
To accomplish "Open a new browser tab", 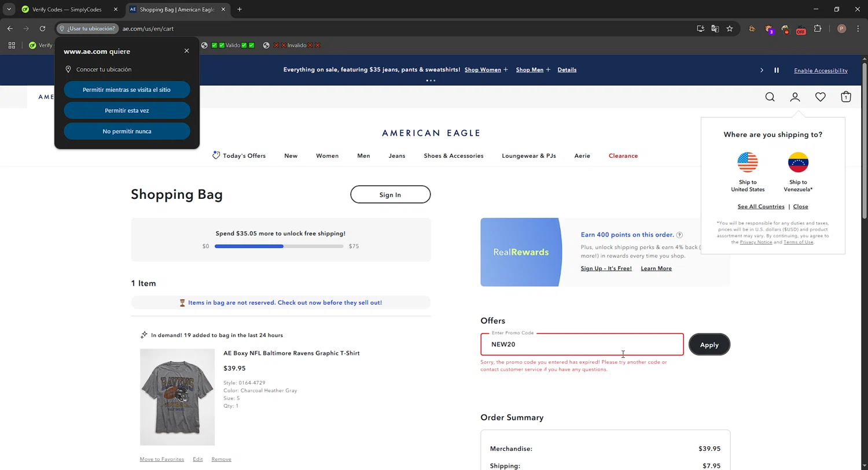I will coord(240,9).
